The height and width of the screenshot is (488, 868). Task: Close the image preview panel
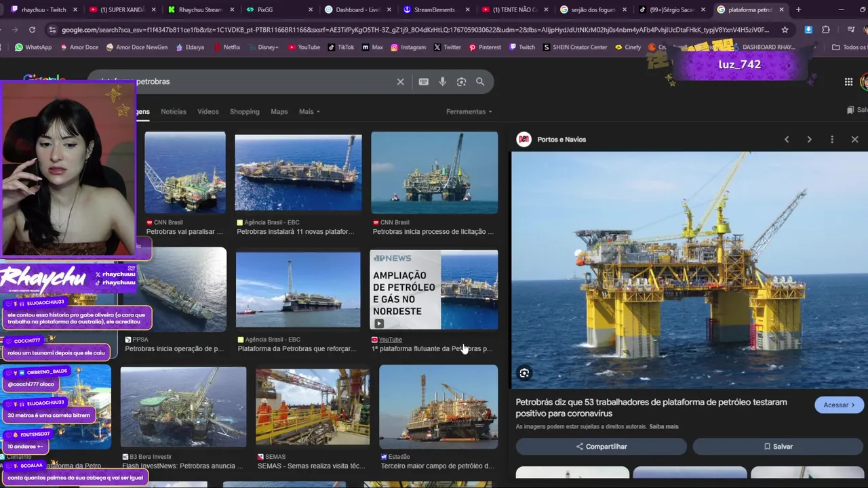pos(854,139)
